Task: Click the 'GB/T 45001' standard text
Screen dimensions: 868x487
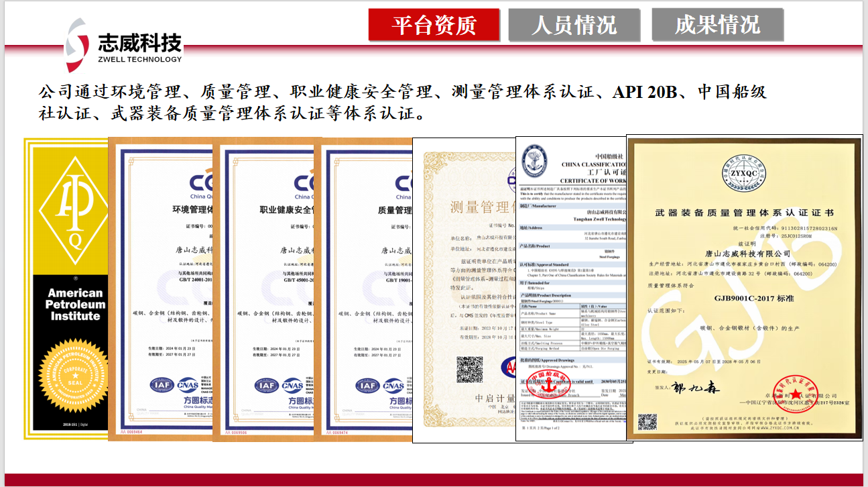Action: (x=298, y=282)
